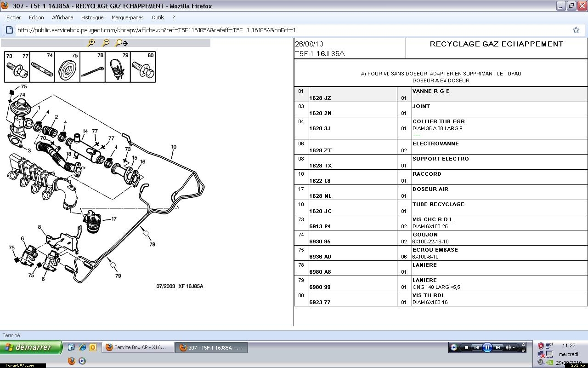Click the zoom in magnifier icon
This screenshot has height=368, width=588.
(91, 43)
